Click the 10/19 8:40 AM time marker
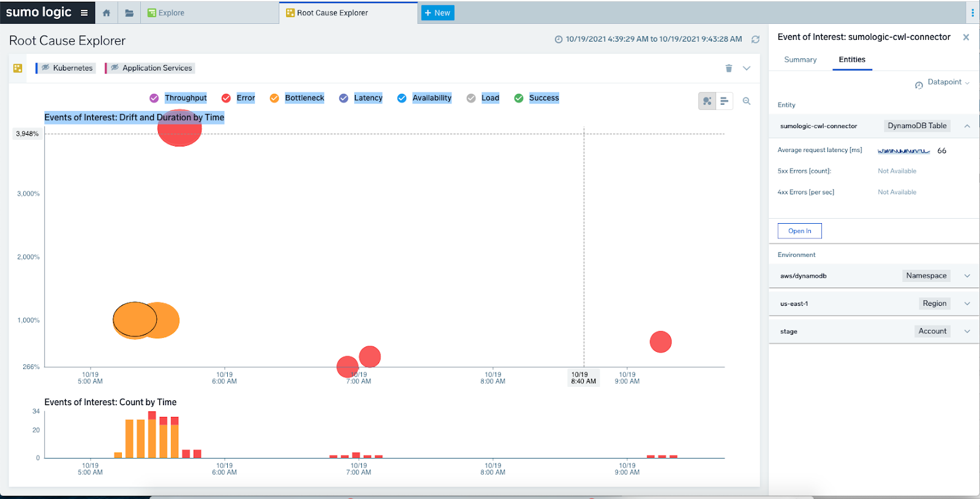 tap(584, 378)
